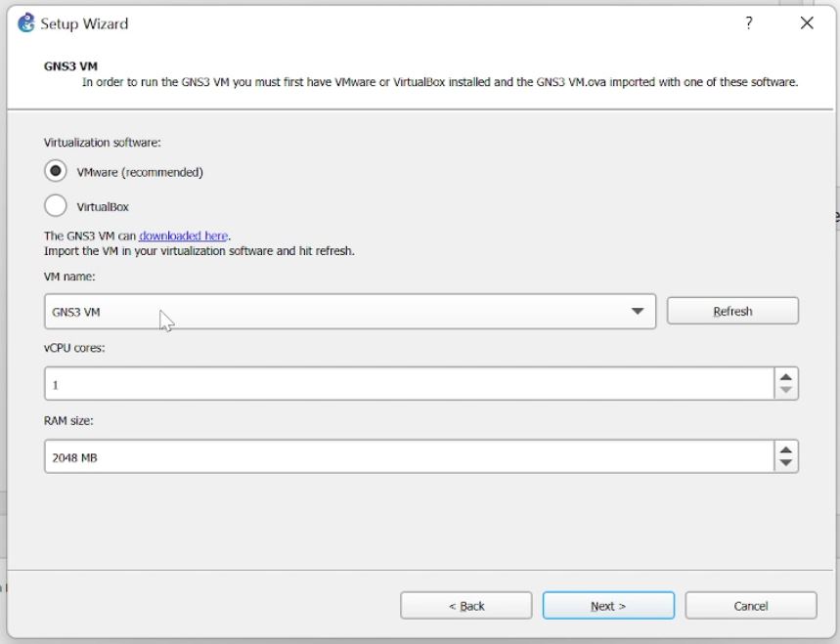This screenshot has width=840, height=644.
Task: Proceed with the Next button
Action: tap(608, 606)
